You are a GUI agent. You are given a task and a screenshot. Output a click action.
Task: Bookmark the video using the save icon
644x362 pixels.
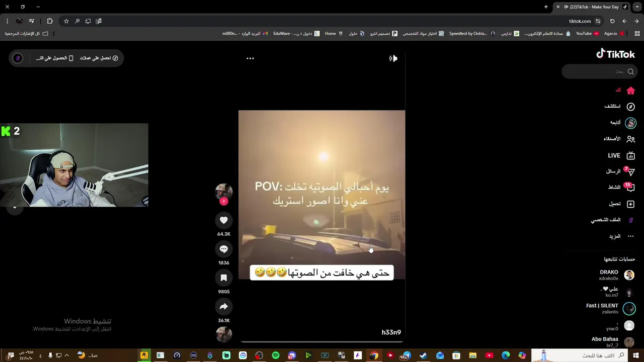point(224,278)
